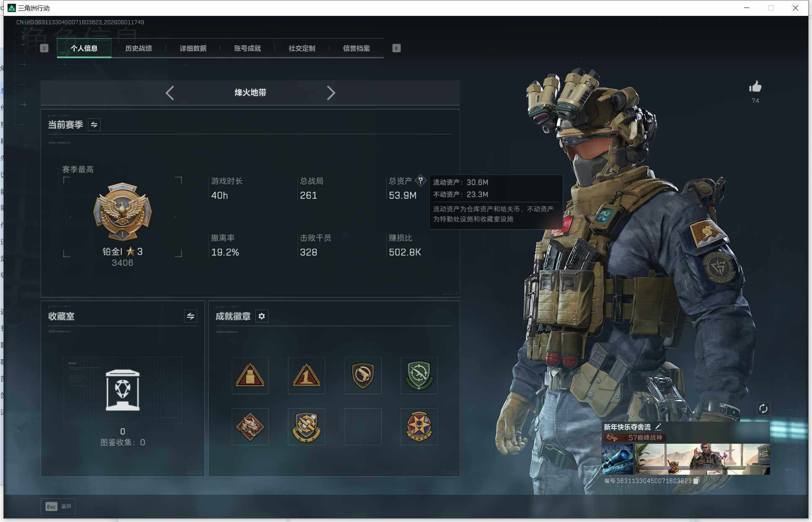Image resolution: width=812 pixels, height=522 pixels.
Task: Give a like with the thumbs-up icon
Action: pos(755,87)
